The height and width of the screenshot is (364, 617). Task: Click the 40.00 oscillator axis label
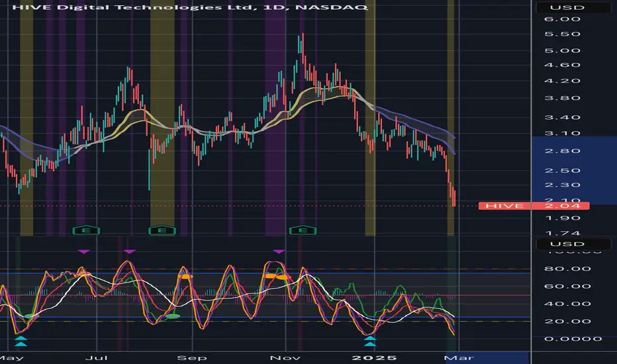click(567, 304)
